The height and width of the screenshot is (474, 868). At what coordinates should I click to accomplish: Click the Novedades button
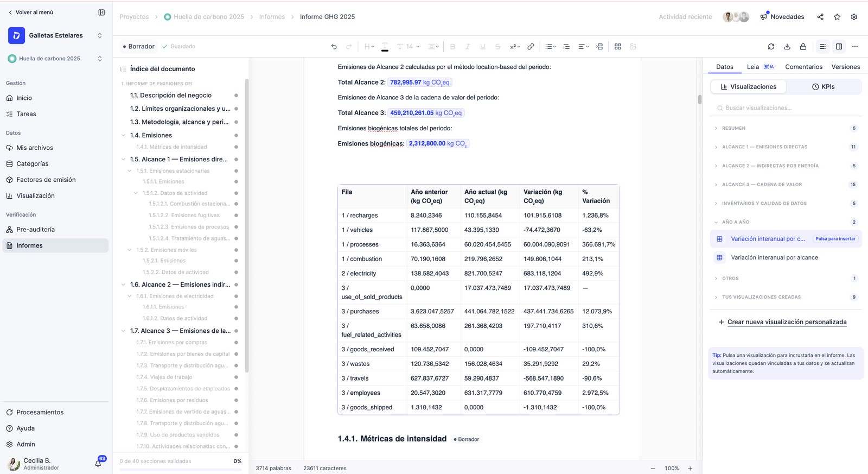click(x=782, y=17)
